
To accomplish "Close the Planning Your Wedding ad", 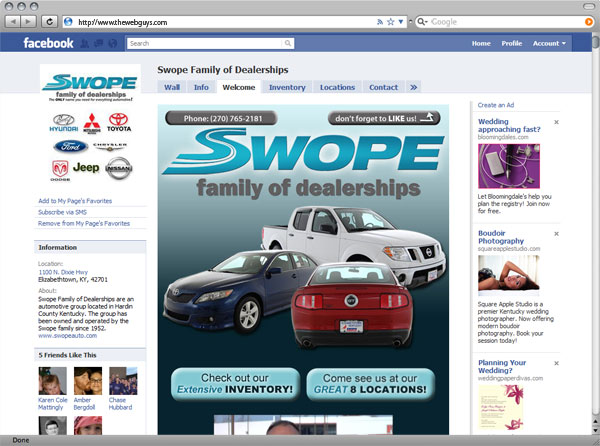I will [x=556, y=363].
